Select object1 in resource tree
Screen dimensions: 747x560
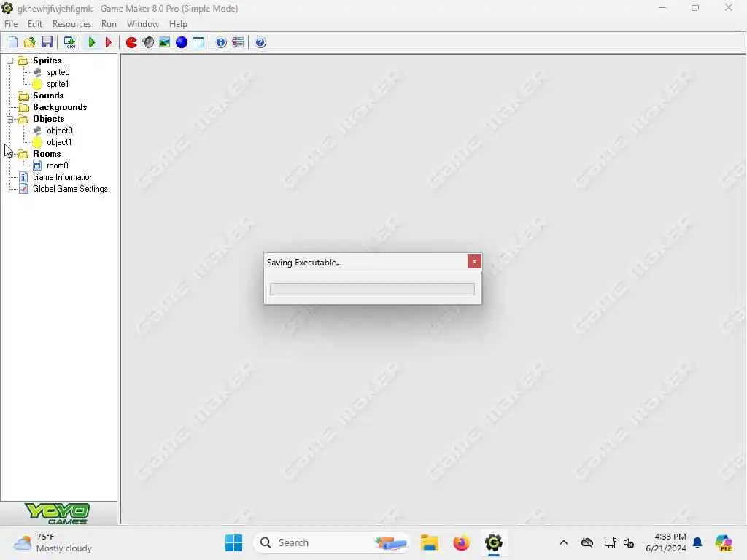[59, 142]
